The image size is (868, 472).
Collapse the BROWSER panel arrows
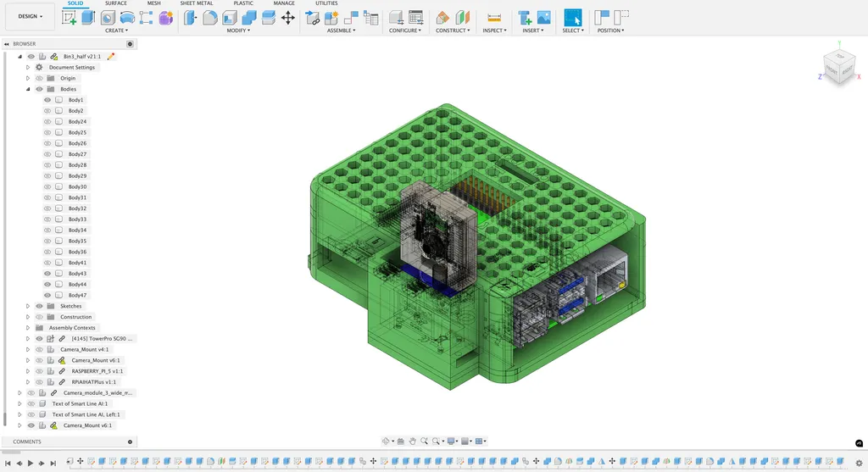click(7, 44)
